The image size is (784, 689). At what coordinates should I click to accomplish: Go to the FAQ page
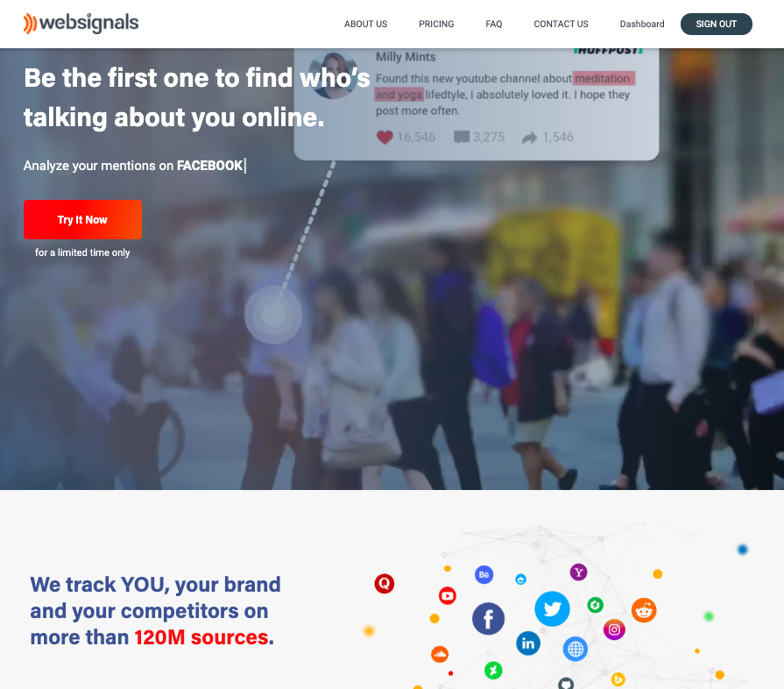493,24
